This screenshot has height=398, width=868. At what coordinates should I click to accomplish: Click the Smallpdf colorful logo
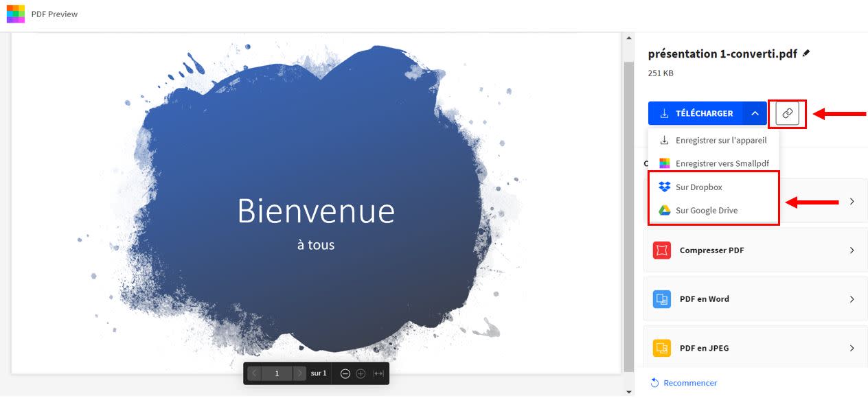tap(16, 14)
